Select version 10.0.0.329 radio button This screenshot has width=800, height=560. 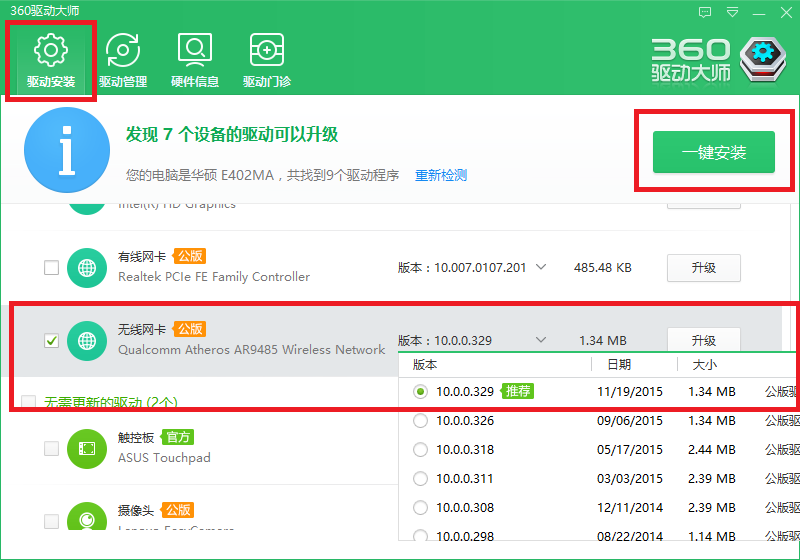[x=420, y=392]
